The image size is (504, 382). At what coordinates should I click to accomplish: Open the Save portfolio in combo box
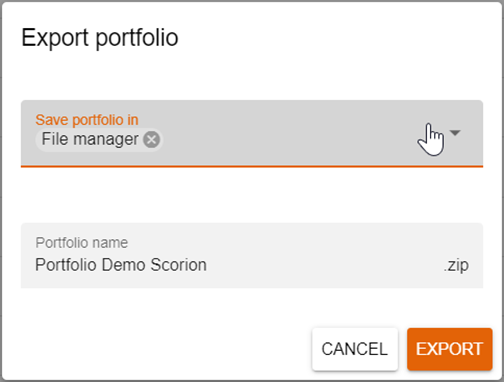[252, 133]
